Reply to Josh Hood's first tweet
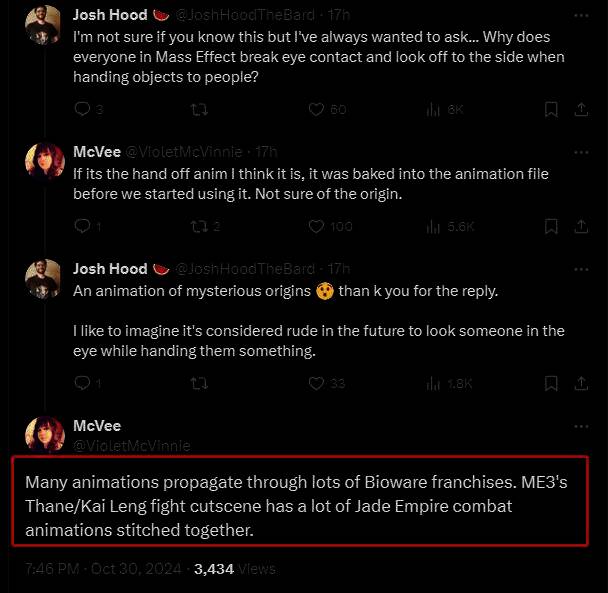 pos(82,110)
